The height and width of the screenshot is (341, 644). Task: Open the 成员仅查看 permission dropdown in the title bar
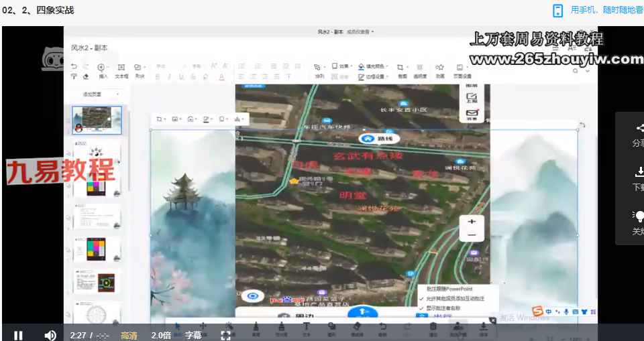(x=361, y=31)
